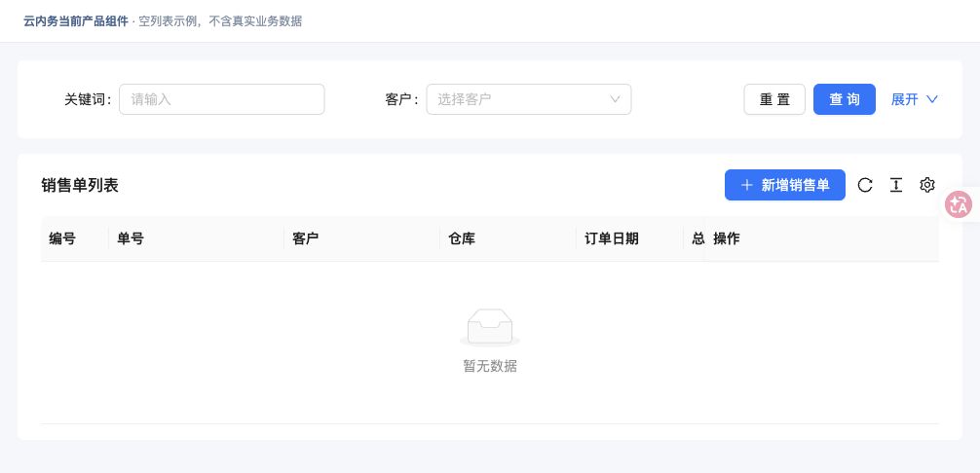The width and height of the screenshot is (980, 473).
Task: Open the 选择客户 dropdown
Action: pyautogui.click(x=529, y=99)
